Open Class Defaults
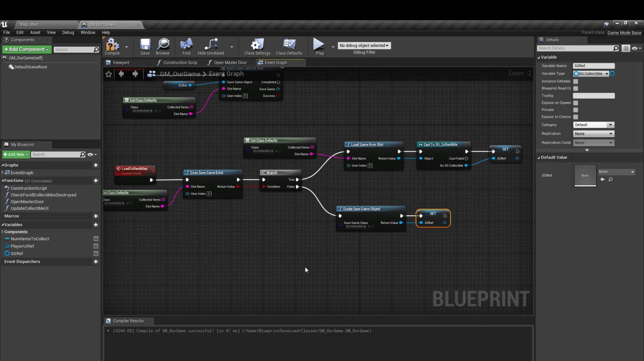The width and height of the screenshot is (644, 361). (288, 46)
